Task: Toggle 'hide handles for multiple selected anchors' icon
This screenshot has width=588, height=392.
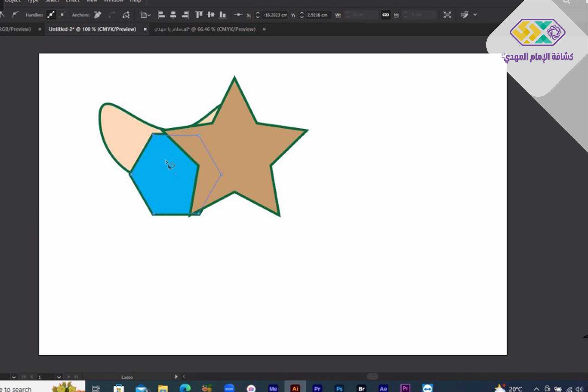Action: pos(62,15)
